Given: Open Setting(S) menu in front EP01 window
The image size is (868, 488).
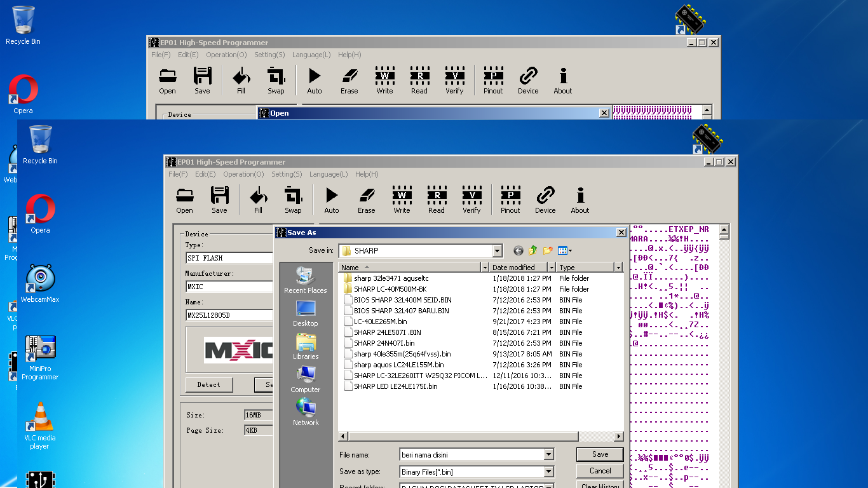Looking at the screenshot, I should tap(287, 174).
